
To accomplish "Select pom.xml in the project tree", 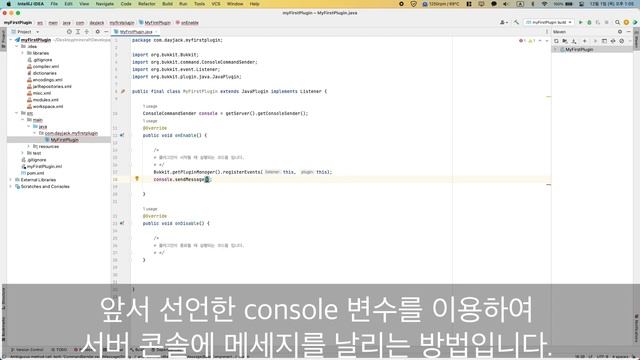I will (35, 173).
